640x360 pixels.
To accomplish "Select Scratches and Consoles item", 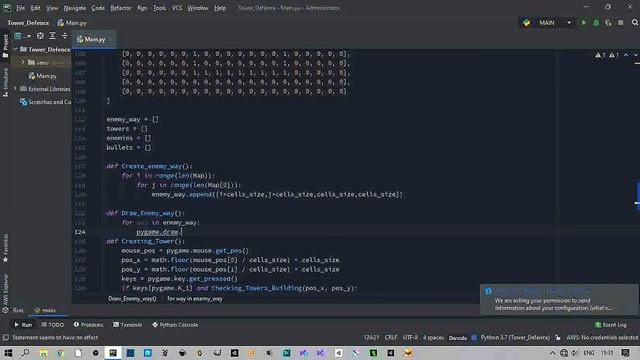I will (45, 102).
